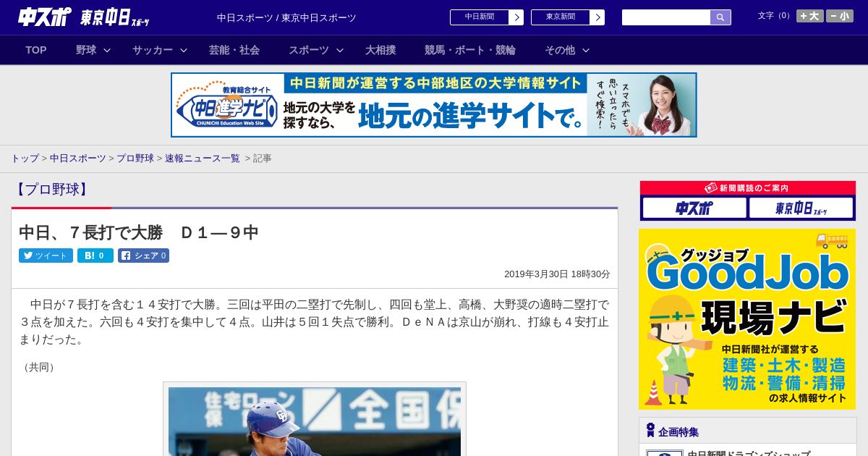Go to 中日スポーツ breadcrumb link
868x456 pixels.
click(78, 158)
